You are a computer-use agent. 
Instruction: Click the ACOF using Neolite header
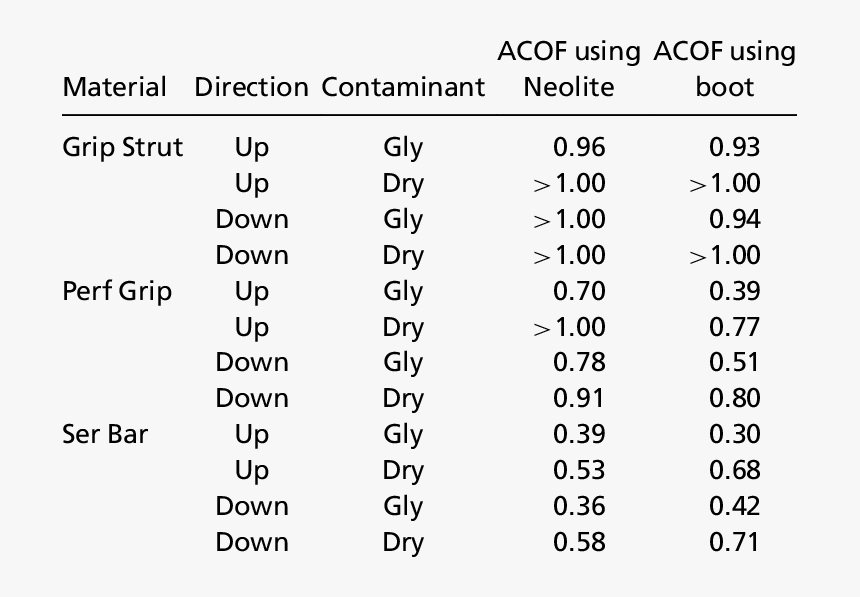(569, 69)
